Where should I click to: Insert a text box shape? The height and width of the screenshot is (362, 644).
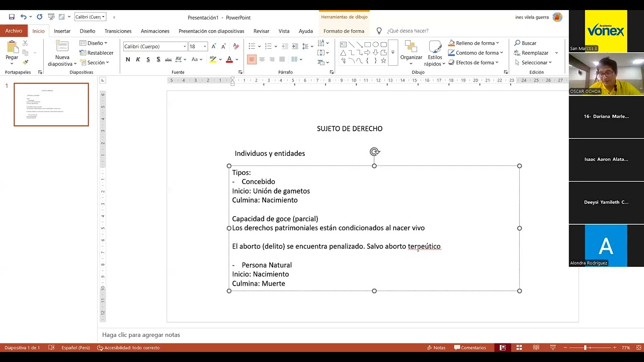343,44
